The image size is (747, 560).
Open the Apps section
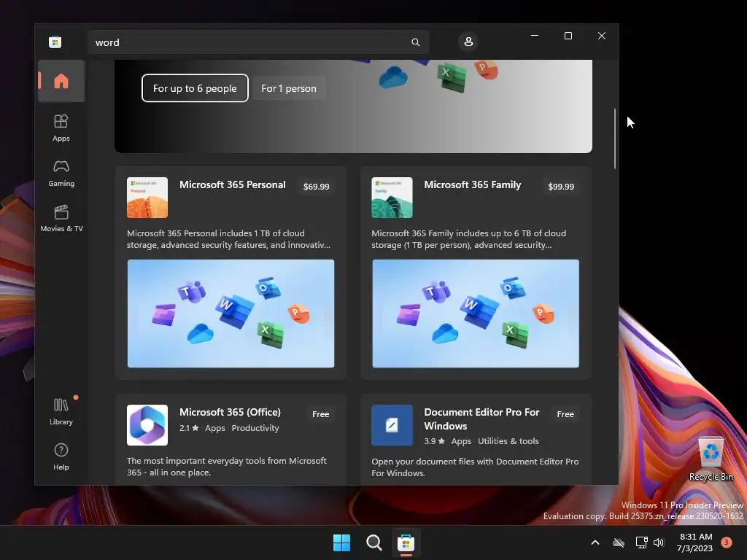tap(61, 128)
